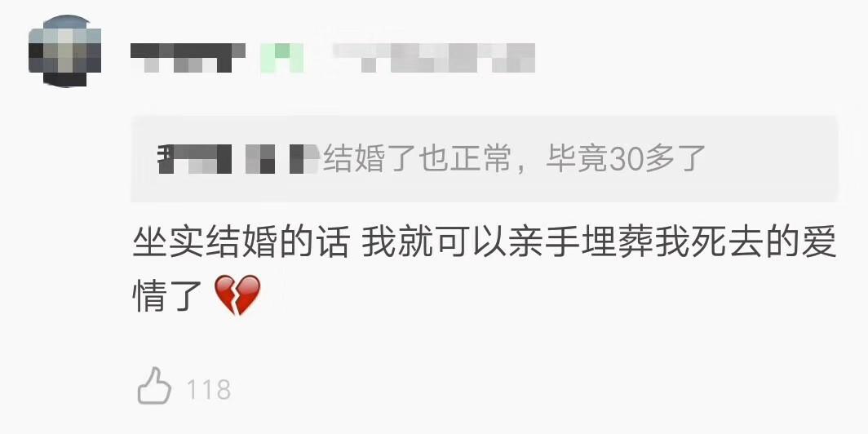Click the word 爱 at line end

tap(820, 243)
